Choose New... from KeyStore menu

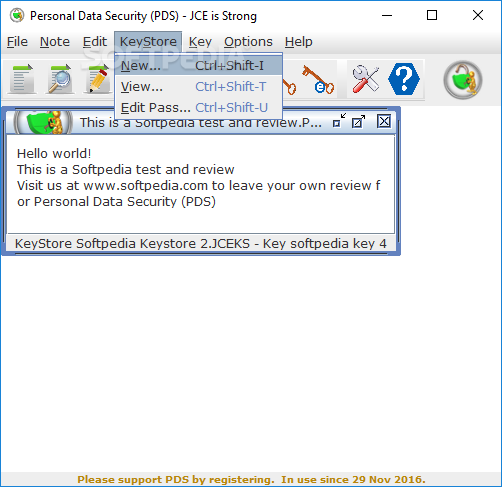(199, 66)
